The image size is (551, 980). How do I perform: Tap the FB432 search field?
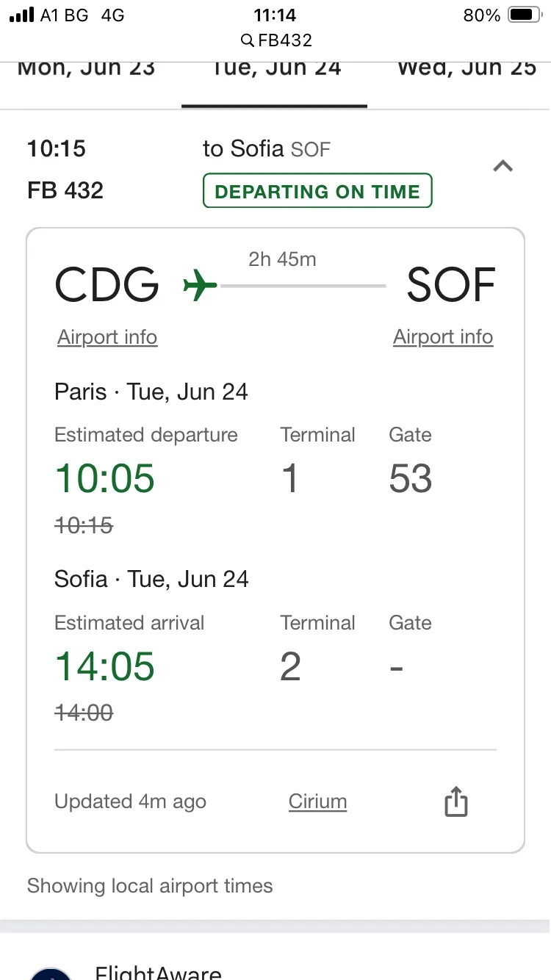276,40
